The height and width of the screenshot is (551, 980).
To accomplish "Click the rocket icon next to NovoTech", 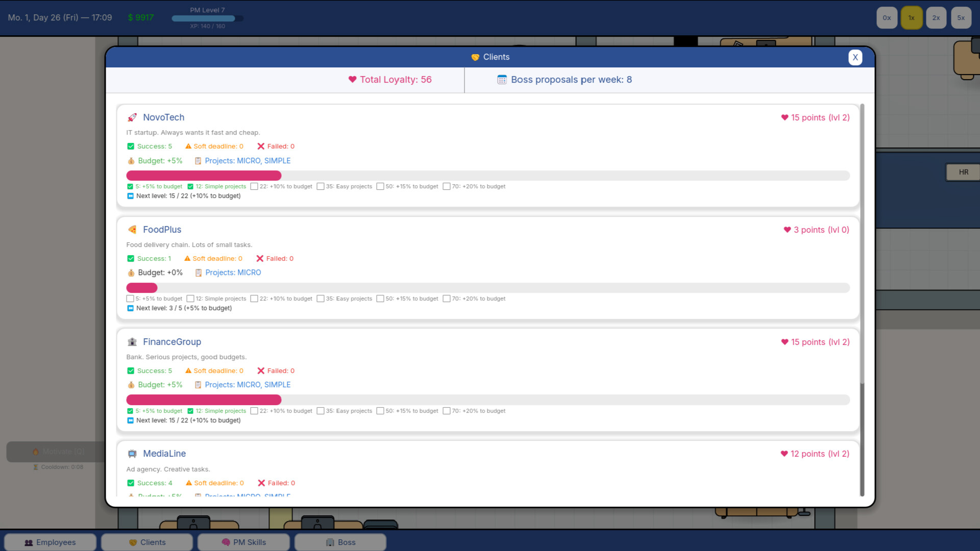I will (x=133, y=117).
